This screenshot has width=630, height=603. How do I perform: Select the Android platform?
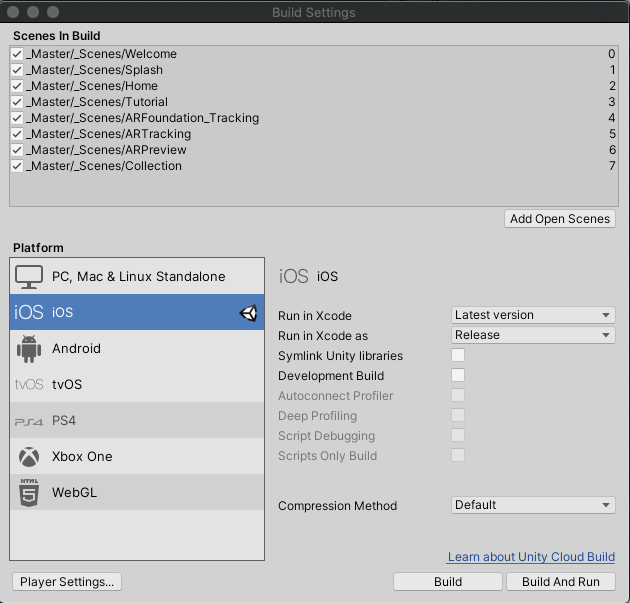tap(137, 348)
